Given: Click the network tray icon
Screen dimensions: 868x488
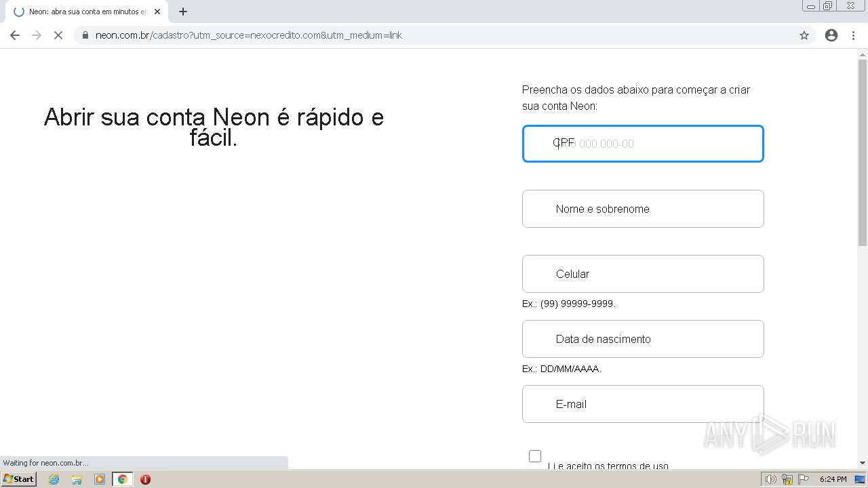Looking at the screenshot, I should (x=787, y=479).
